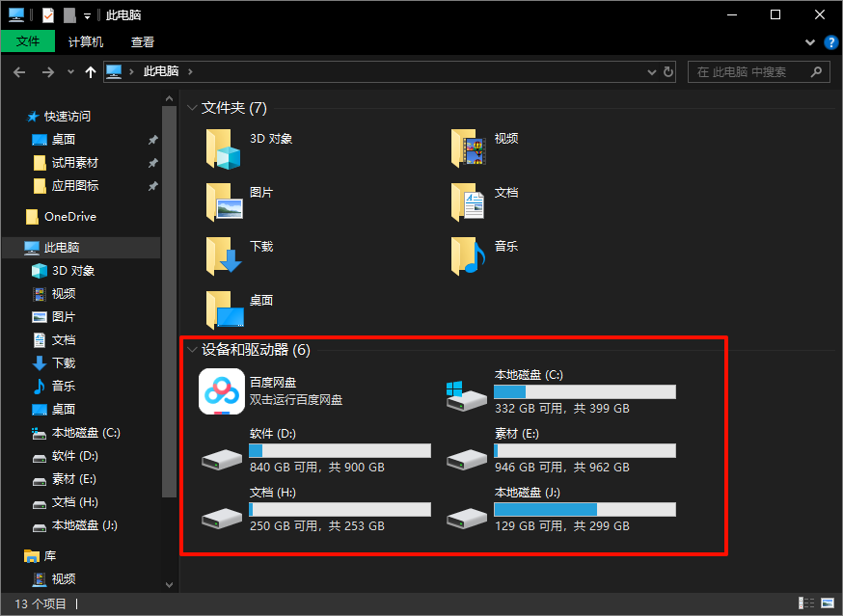Select the 文档 (H:) drive icon in main pane
843x616 pixels.
222,519
